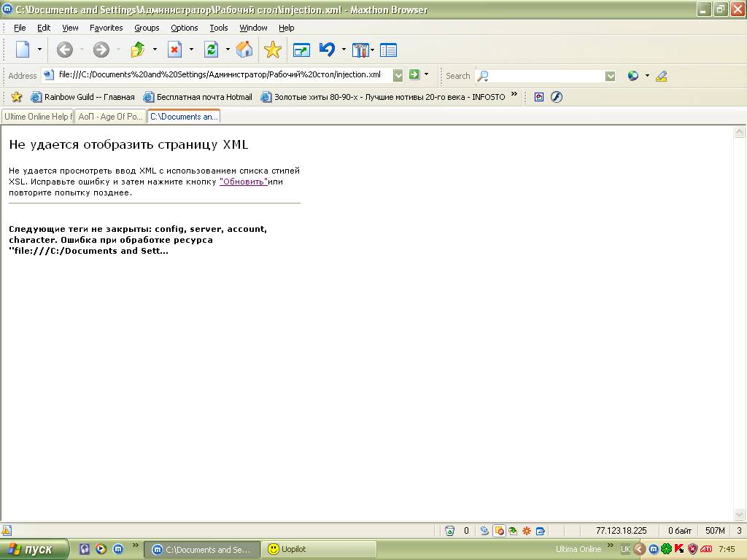Viewport: 747px width, 560px height.
Task: Open the Window menu
Action: pyautogui.click(x=253, y=28)
